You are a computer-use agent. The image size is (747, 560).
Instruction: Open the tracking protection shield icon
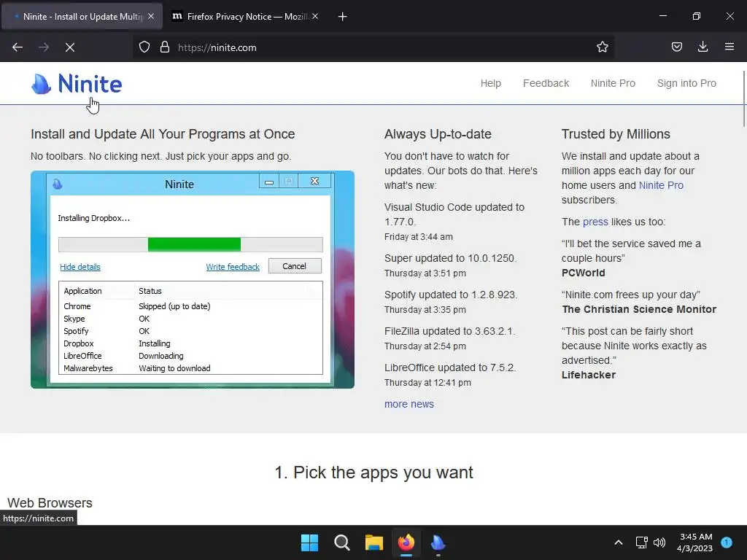coord(144,47)
